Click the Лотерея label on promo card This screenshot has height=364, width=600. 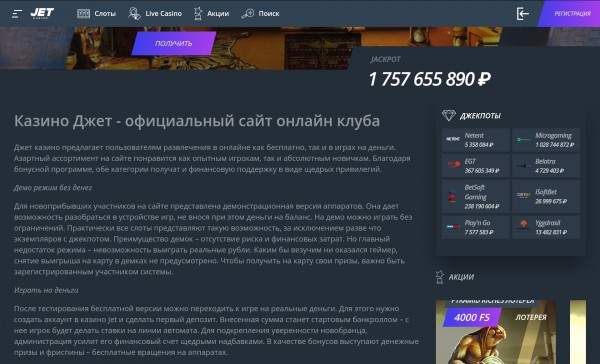tap(531, 317)
